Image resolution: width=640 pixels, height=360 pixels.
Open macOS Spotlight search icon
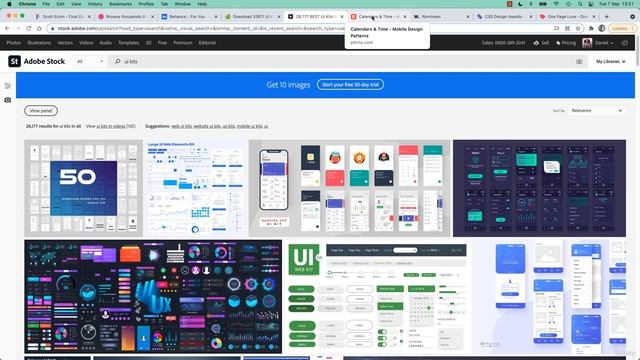(x=580, y=4)
